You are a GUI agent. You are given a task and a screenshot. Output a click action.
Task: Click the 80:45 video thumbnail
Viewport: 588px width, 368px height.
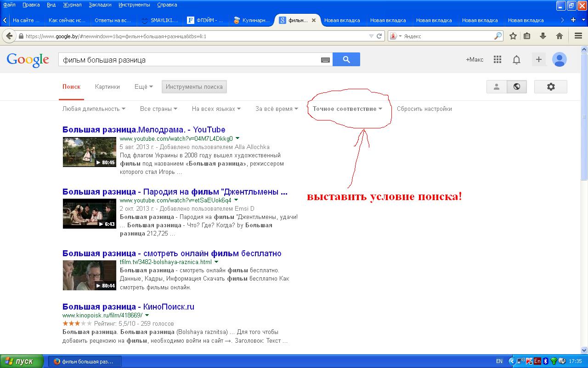click(90, 152)
